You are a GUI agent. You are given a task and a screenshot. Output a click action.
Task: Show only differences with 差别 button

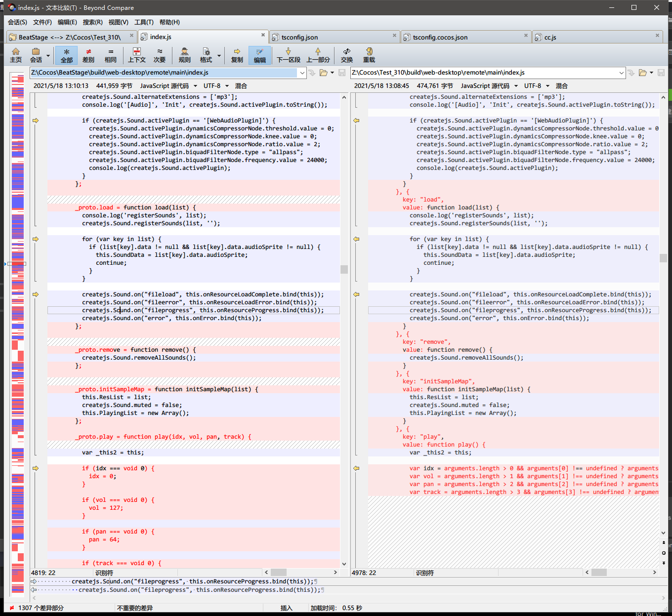click(x=88, y=55)
